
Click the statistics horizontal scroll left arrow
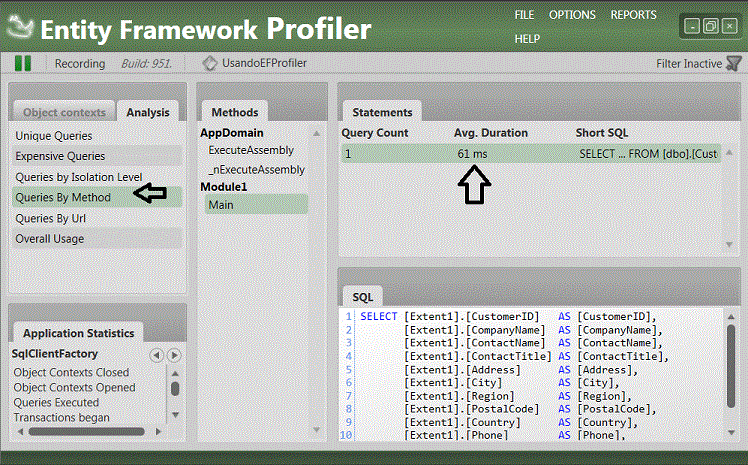[20, 432]
